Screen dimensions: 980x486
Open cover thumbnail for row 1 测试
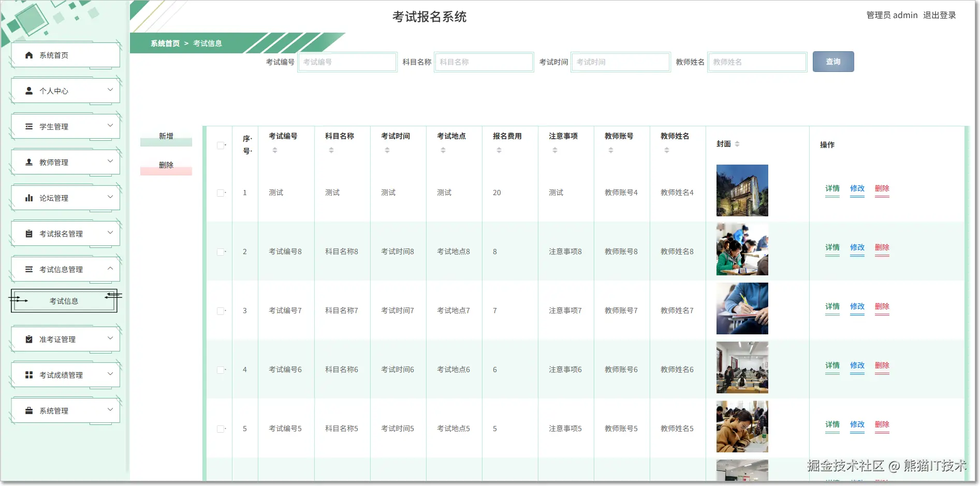(x=742, y=190)
